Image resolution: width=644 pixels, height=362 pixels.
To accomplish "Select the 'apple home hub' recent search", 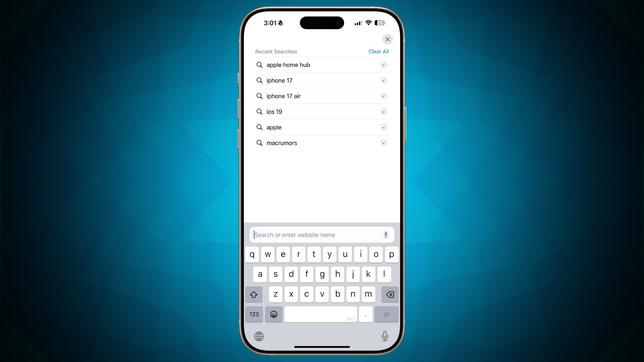I will click(x=322, y=65).
